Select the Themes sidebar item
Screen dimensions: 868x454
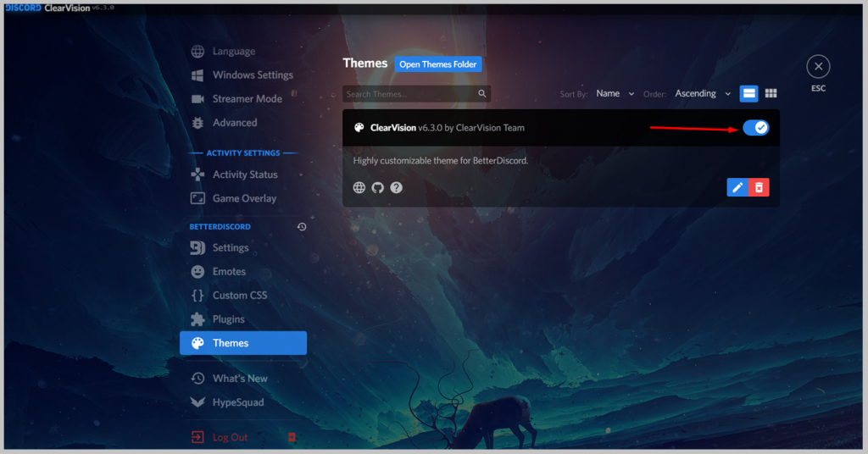pyautogui.click(x=243, y=343)
